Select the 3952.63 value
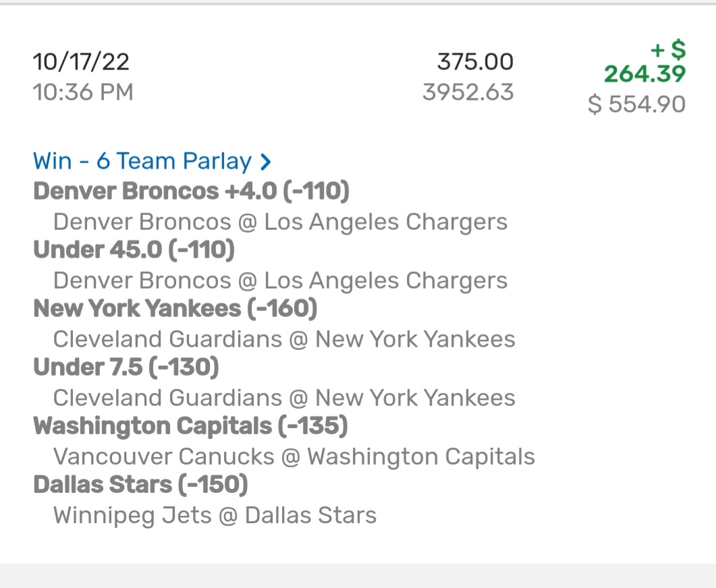The width and height of the screenshot is (716, 588). coord(468,92)
